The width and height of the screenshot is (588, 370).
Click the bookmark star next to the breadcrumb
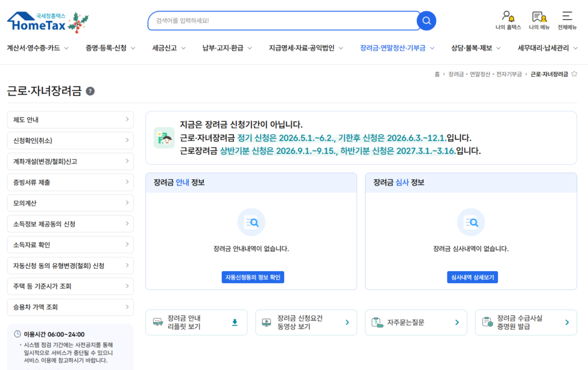(574, 74)
